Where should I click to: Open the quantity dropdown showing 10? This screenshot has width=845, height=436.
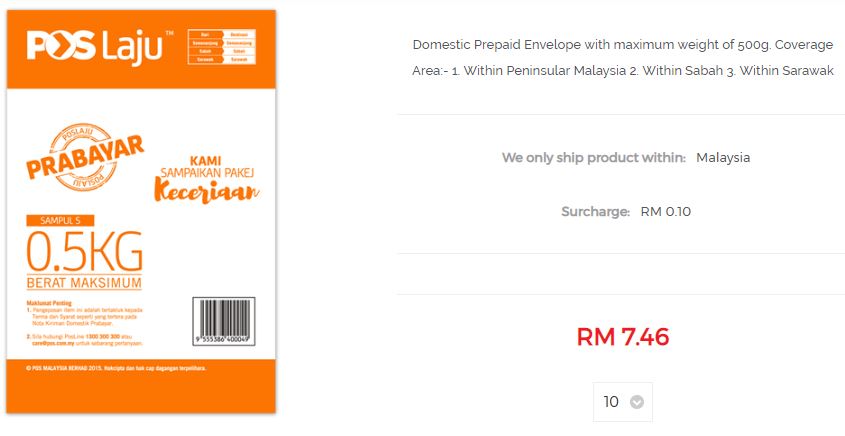[622, 402]
